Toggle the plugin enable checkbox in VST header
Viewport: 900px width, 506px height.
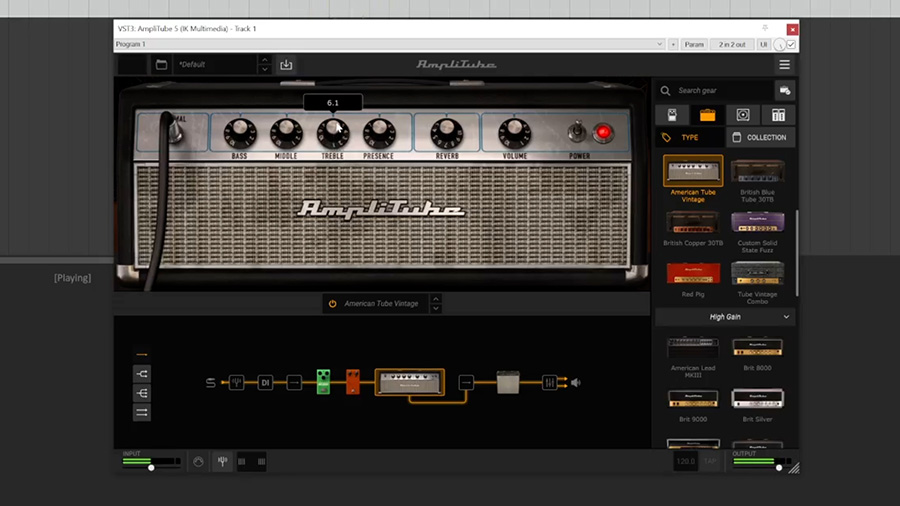coord(791,44)
